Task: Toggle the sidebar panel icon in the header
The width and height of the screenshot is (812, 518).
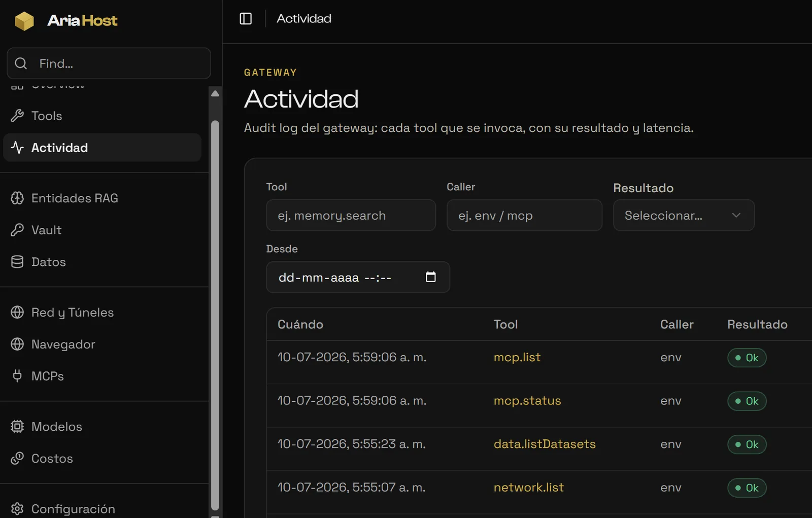Action: [246, 19]
